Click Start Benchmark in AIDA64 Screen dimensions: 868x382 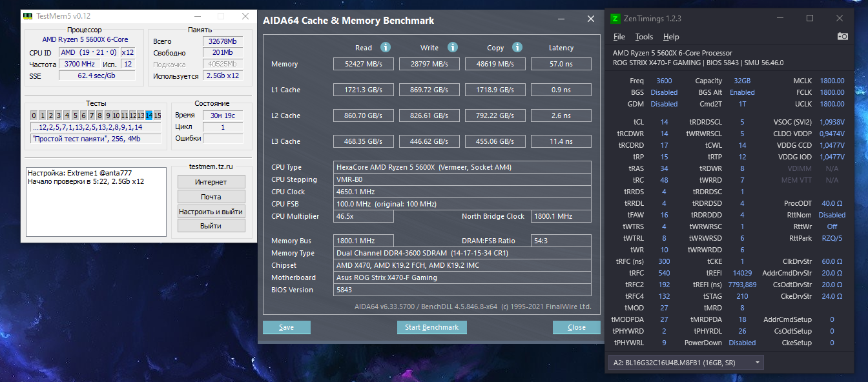pyautogui.click(x=431, y=327)
